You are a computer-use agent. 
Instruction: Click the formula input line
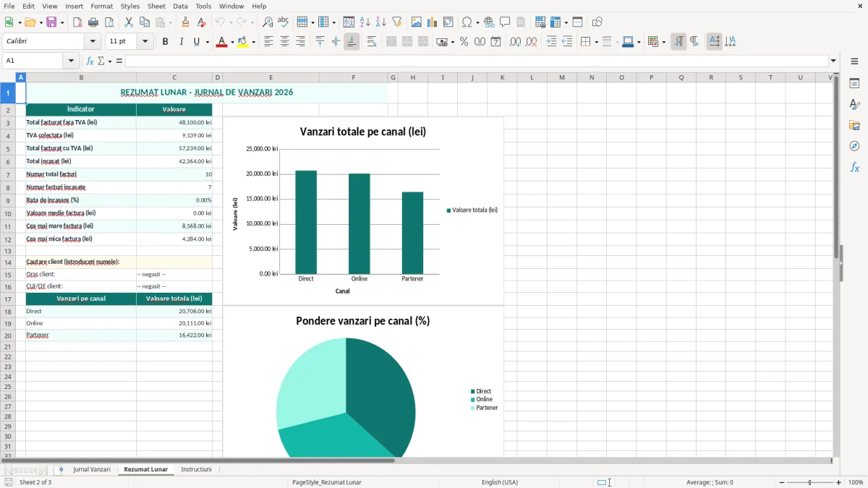point(477,61)
